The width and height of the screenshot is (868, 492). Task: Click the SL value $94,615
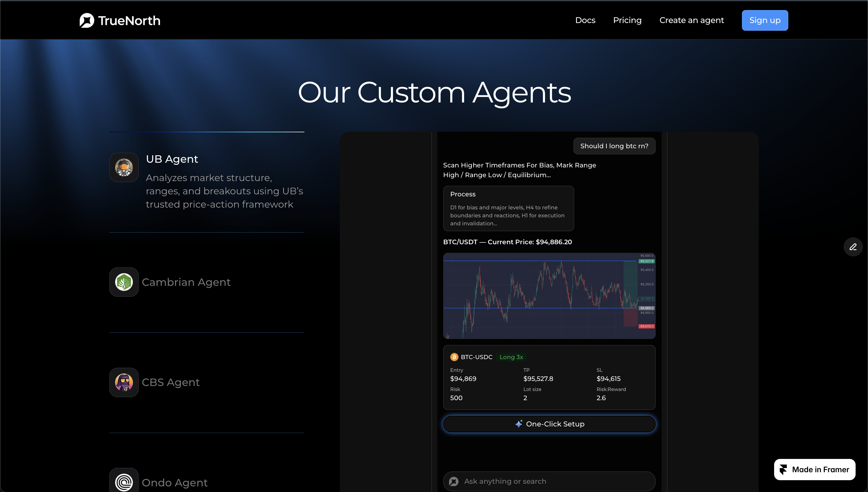coord(608,379)
